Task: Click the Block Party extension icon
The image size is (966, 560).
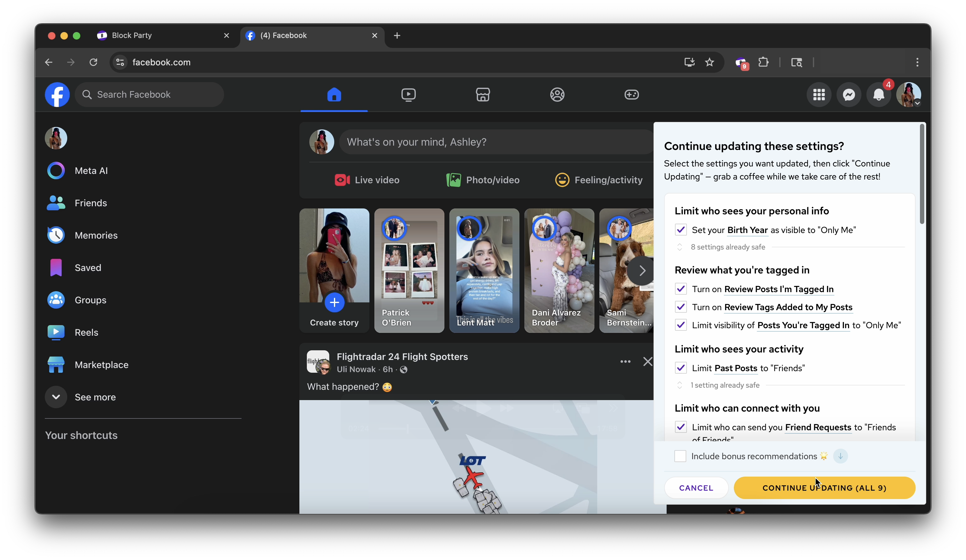Action: 741,63
